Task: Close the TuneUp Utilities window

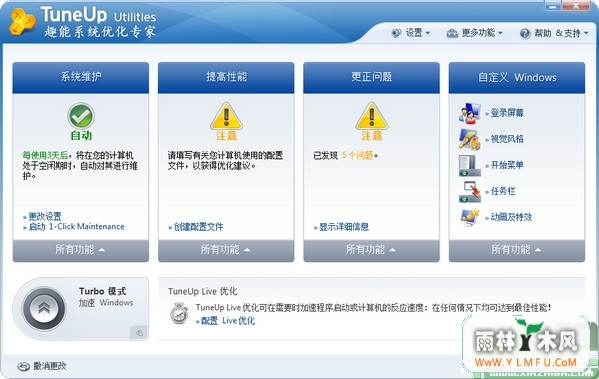Action: 576,6
